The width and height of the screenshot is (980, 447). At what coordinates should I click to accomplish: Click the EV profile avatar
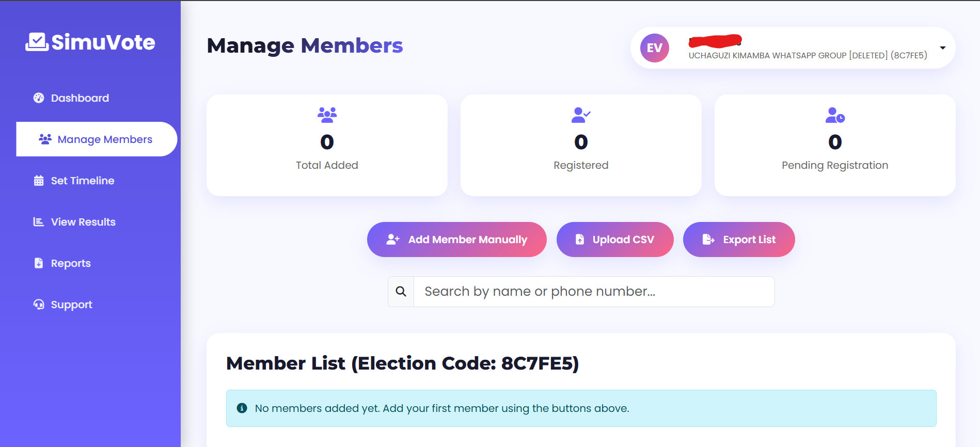coord(654,47)
